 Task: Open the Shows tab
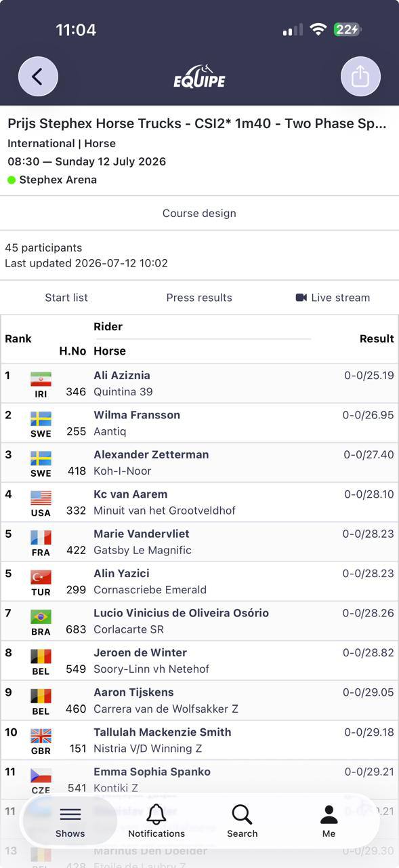click(70, 821)
